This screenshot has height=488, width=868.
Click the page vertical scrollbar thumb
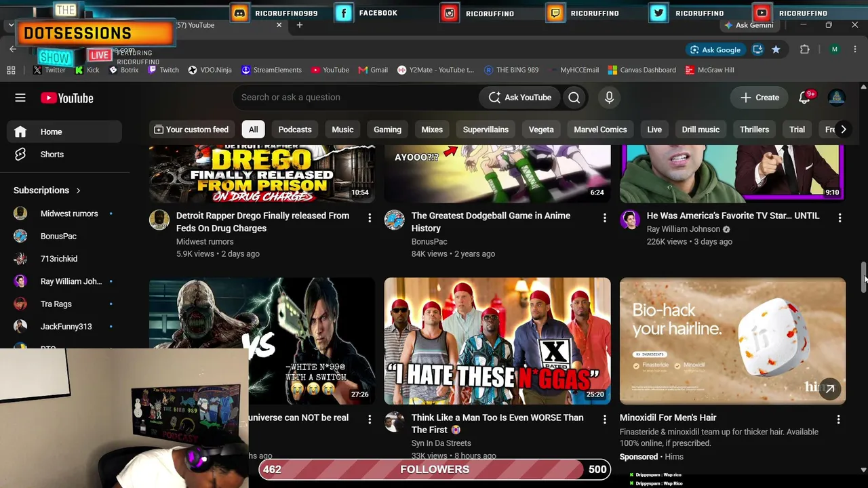863,277
